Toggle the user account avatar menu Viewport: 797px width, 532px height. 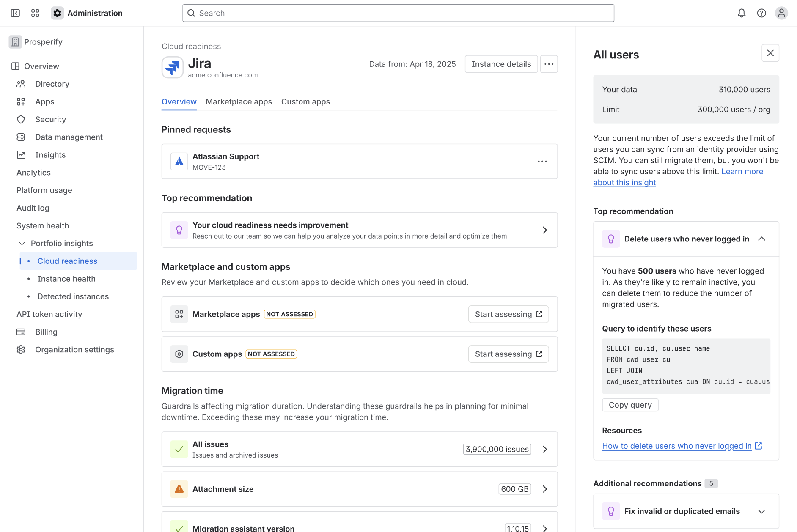pos(781,13)
